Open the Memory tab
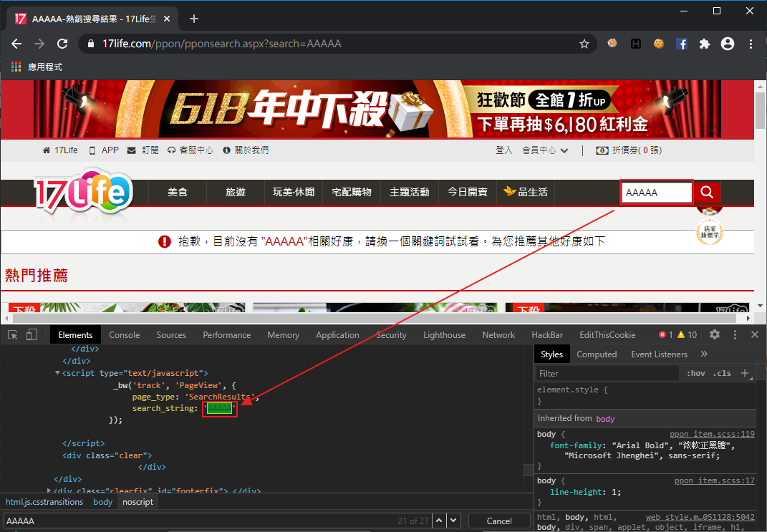This screenshot has height=532, width=767. (x=283, y=335)
